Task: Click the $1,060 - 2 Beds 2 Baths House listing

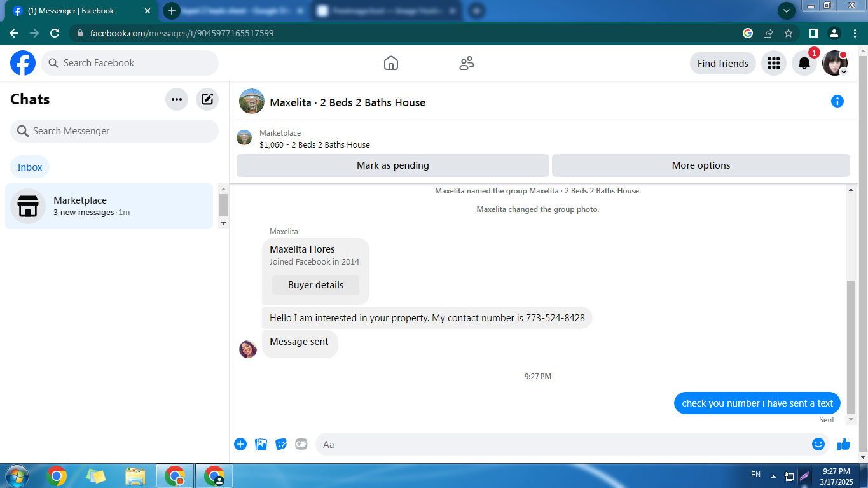Action: pos(315,144)
